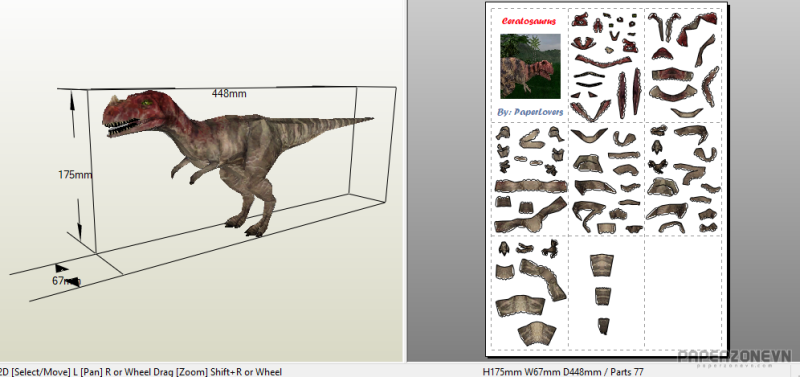Click the red Ceratosaurus title text

tap(529, 21)
